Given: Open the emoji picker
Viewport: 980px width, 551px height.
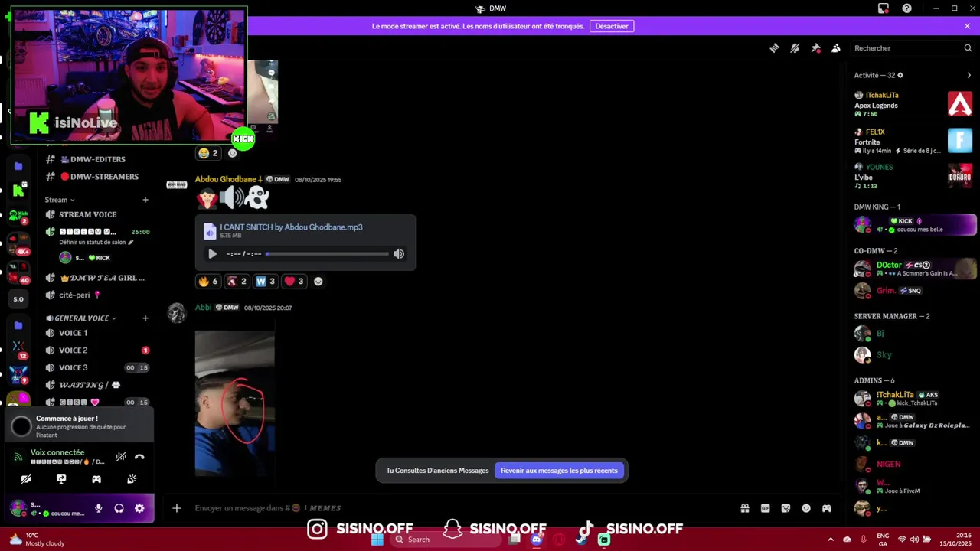Looking at the screenshot, I should tap(806, 508).
